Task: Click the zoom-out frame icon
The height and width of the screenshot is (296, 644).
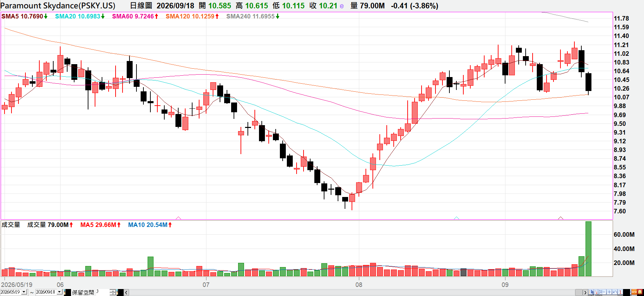Action: click(x=602, y=292)
